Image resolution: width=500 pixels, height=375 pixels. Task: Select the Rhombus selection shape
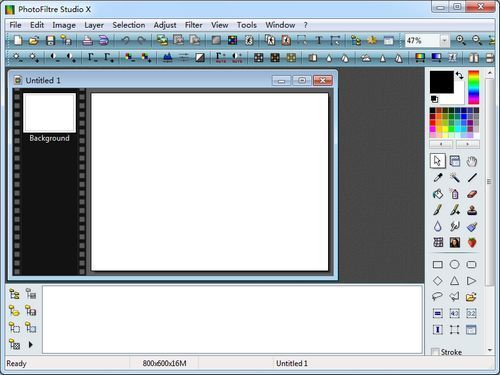click(x=438, y=281)
